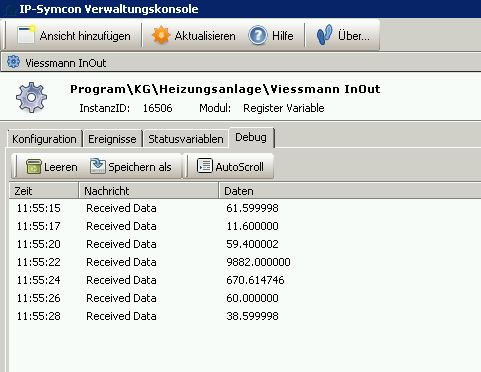Click the Modul value Register Variable
This screenshot has height=372, width=481.
(284, 108)
